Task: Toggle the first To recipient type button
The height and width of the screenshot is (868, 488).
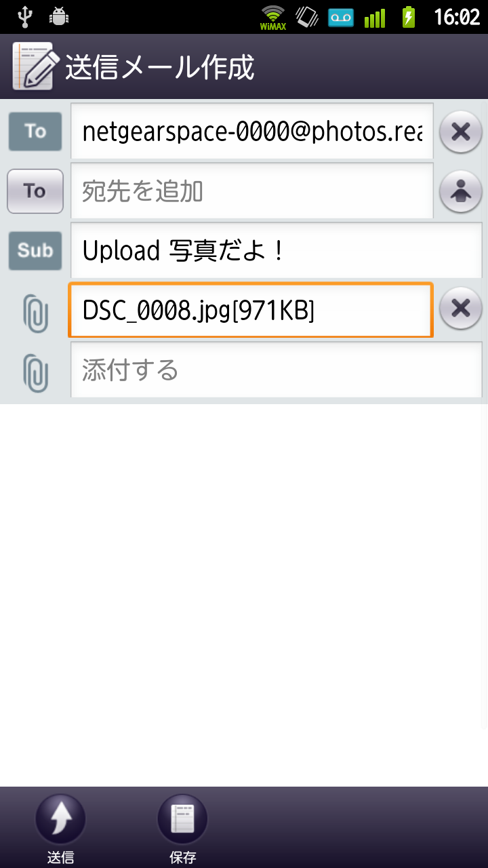Action: (x=35, y=131)
